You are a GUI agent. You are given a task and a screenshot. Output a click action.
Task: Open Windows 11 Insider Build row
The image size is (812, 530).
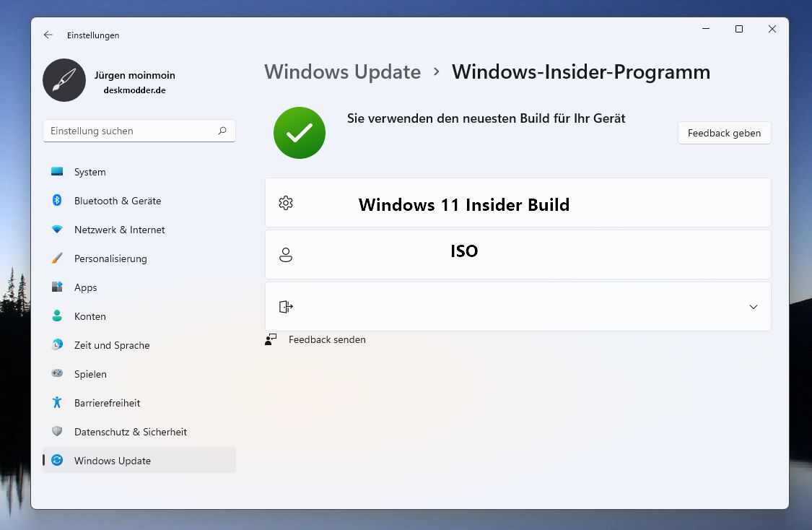518,203
